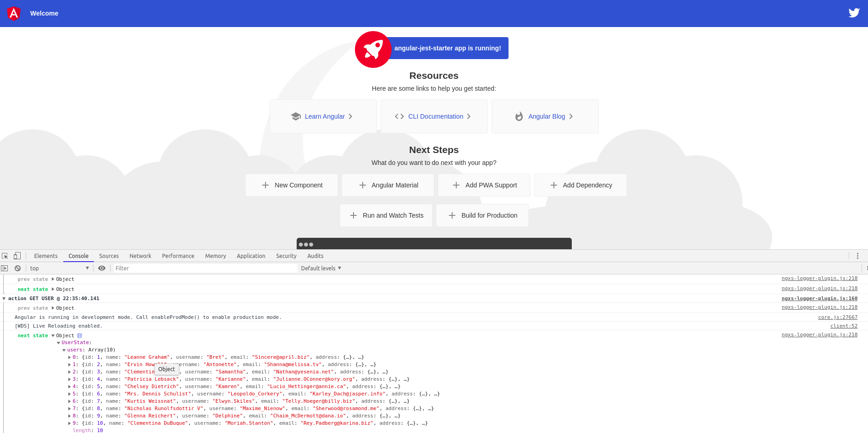The height and width of the screenshot is (433, 868).
Task: Clear console with the ban icon
Action: pos(17,268)
